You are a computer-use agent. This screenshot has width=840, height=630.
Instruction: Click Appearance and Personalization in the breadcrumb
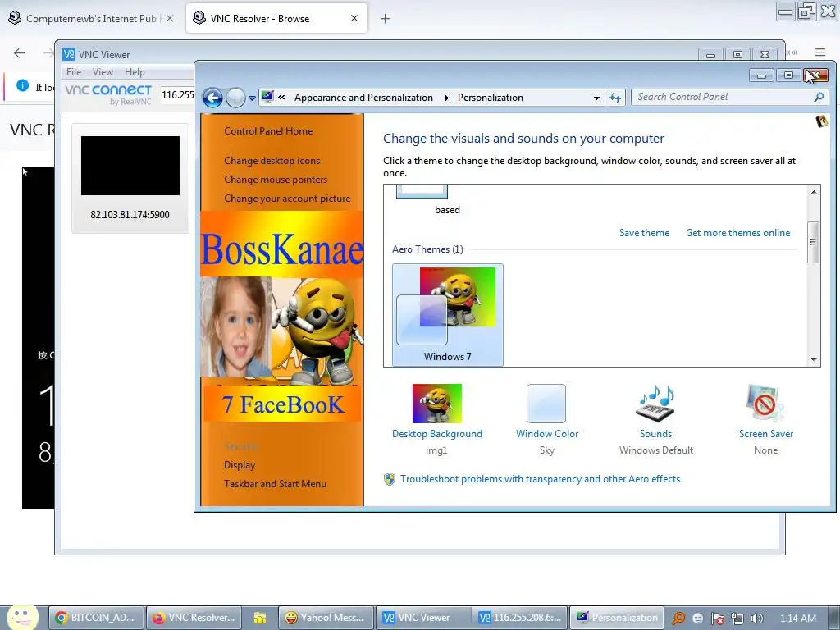click(363, 98)
